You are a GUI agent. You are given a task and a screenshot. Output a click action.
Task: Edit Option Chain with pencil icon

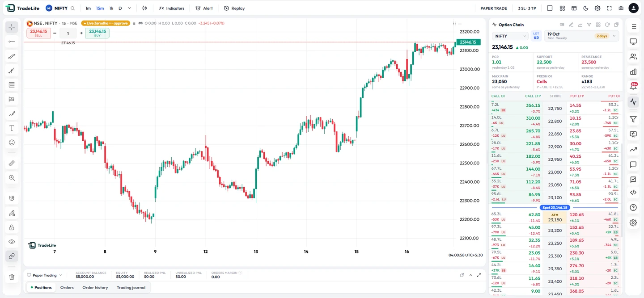571,25
